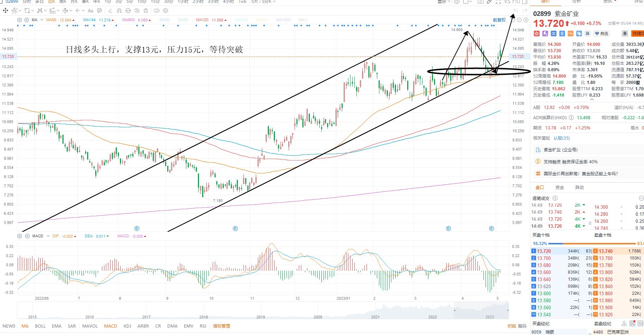
Task: Remove the MACD indicator with X icon
Action: tap(27, 236)
